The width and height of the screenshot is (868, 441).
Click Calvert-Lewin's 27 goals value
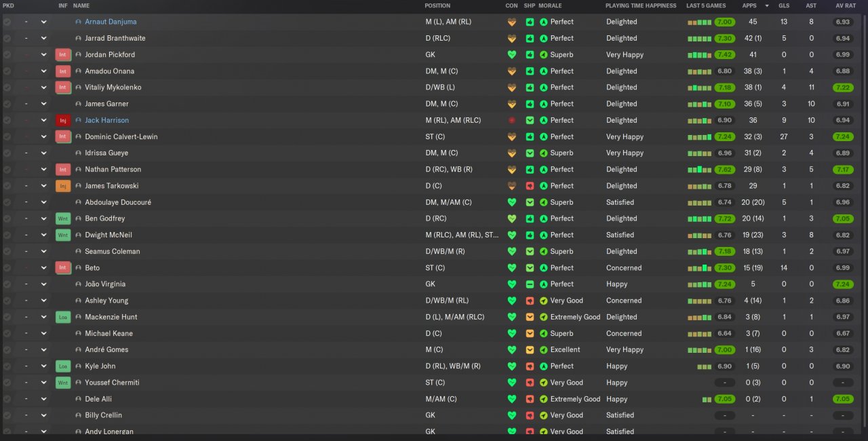pyautogui.click(x=784, y=136)
